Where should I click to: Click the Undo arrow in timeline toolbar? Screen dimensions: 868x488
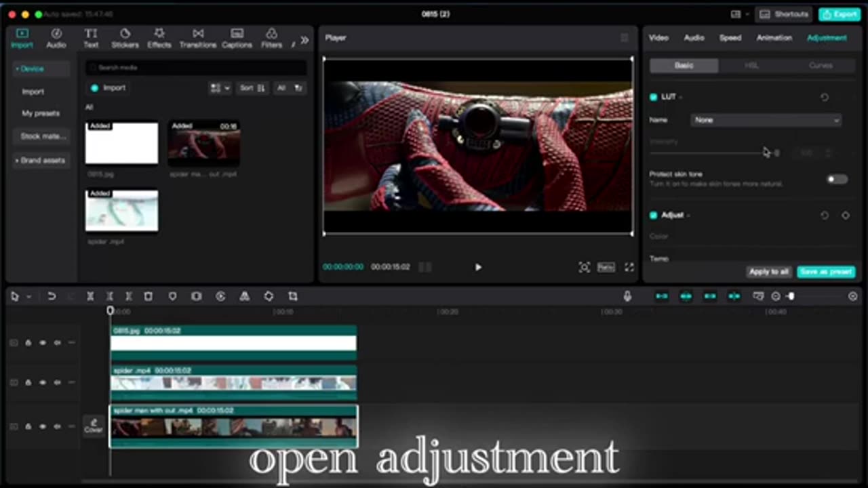coord(52,296)
